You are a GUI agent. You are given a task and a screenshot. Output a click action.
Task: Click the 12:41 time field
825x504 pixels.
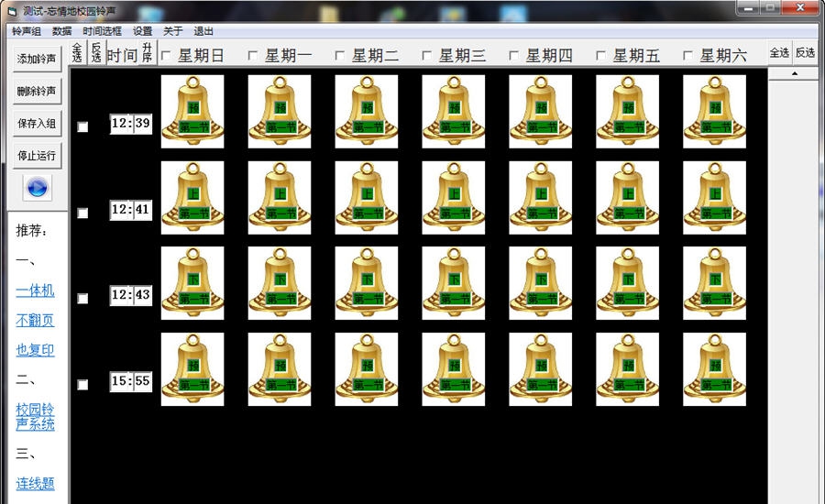point(131,210)
